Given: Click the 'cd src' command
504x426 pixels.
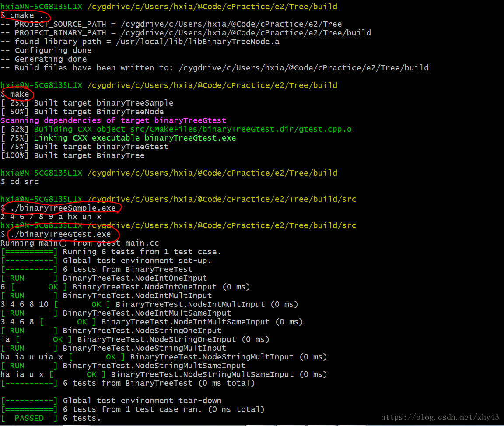Looking at the screenshot, I should [24, 182].
